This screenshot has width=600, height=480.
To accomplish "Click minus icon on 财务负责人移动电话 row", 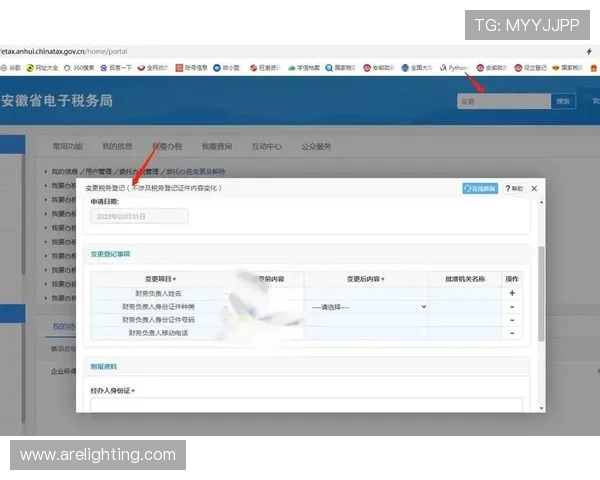I will point(511,333).
